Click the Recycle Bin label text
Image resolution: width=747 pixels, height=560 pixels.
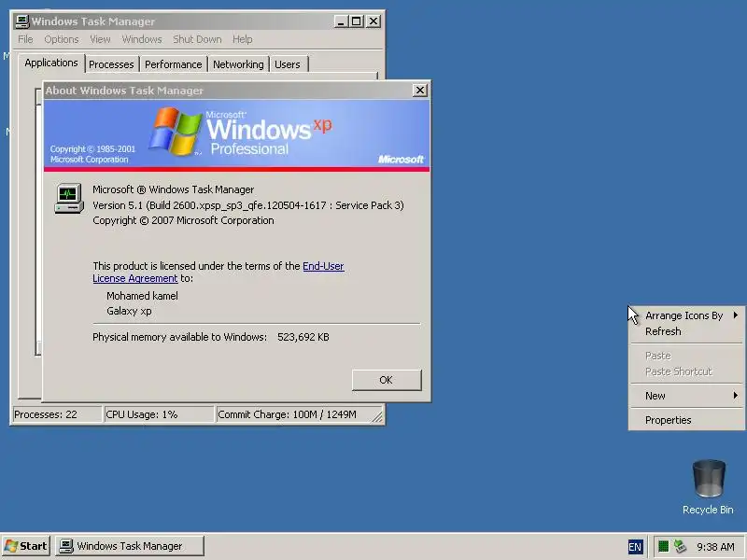[708, 510]
